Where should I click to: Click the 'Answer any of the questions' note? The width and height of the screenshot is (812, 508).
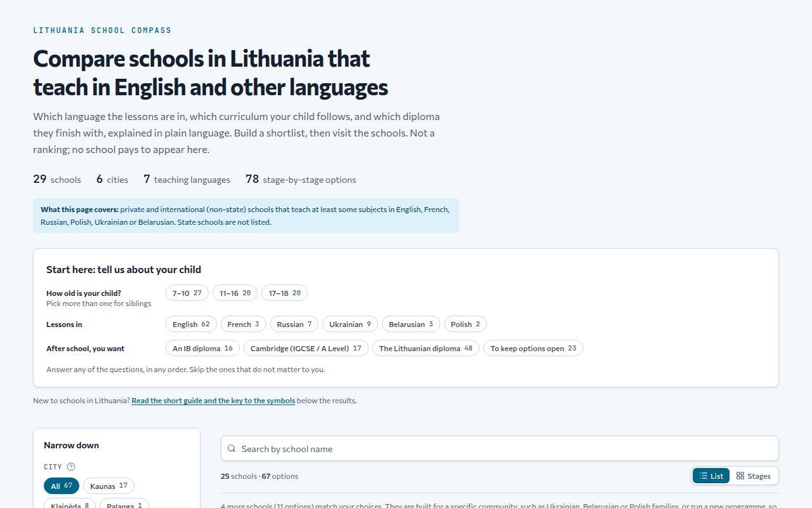click(186, 369)
